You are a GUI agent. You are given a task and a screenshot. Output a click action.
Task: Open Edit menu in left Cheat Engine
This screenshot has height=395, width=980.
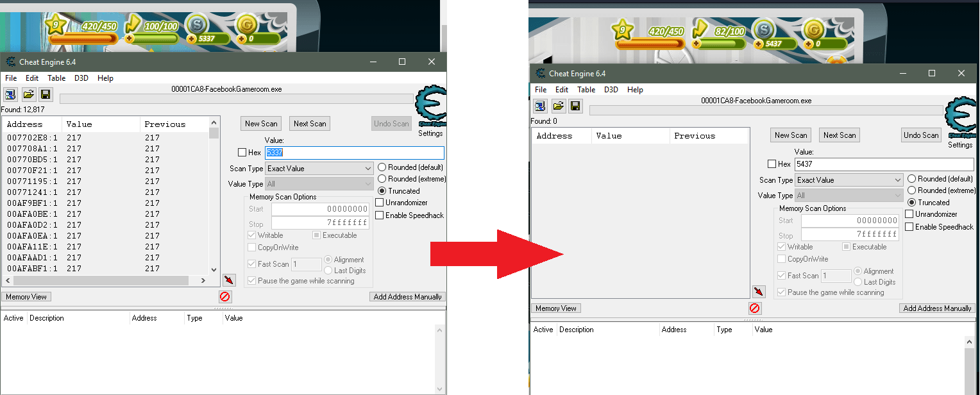32,78
